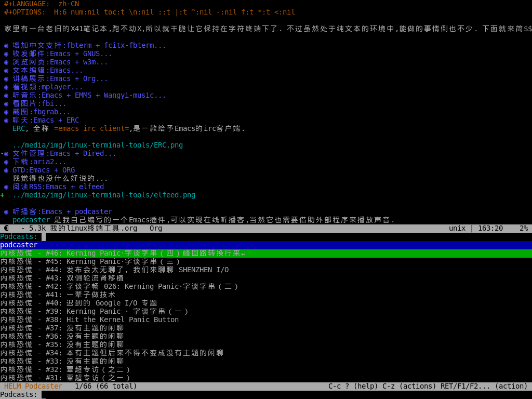532x399 pixels.
Task: Expand the 听音乐:Emacs + EMMS heading
Action: click(x=89, y=96)
